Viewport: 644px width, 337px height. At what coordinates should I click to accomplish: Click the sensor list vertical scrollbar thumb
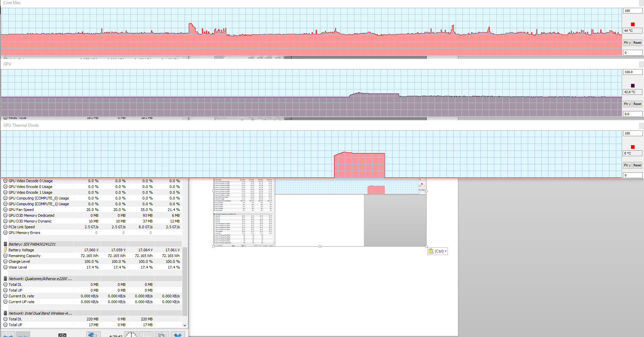pos(185,281)
